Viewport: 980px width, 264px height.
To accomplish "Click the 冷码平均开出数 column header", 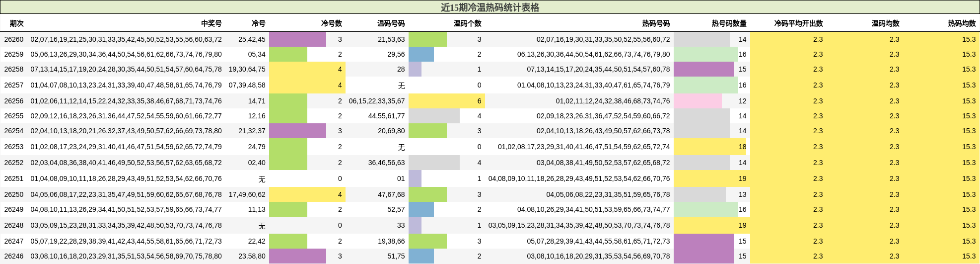I will (799, 23).
